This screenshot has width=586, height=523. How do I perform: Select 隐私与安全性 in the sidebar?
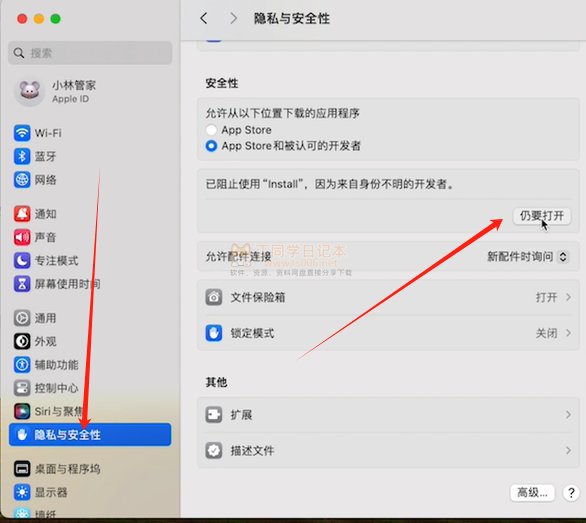[x=90, y=434]
